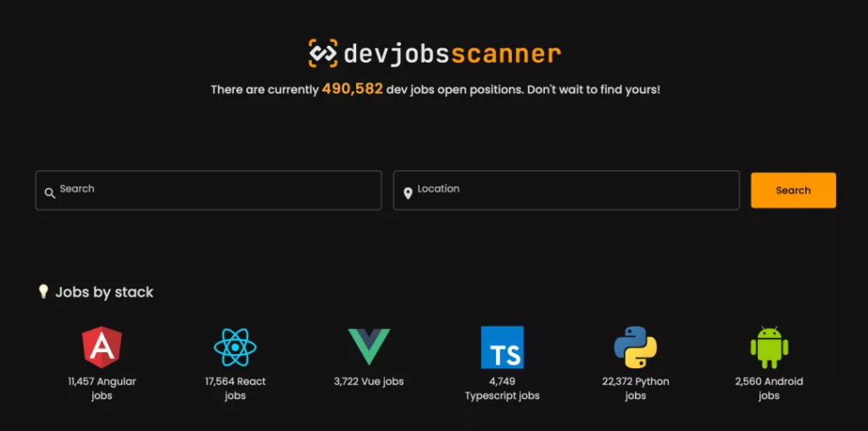Screen dimensions: 868x431
Task: Click the magnifying glass search icon
Action: coord(50,193)
